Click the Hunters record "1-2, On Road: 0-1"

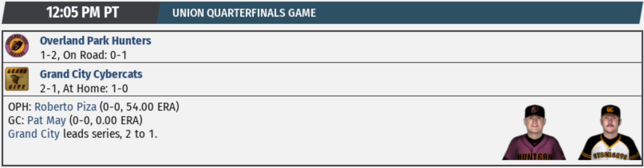coord(83,55)
